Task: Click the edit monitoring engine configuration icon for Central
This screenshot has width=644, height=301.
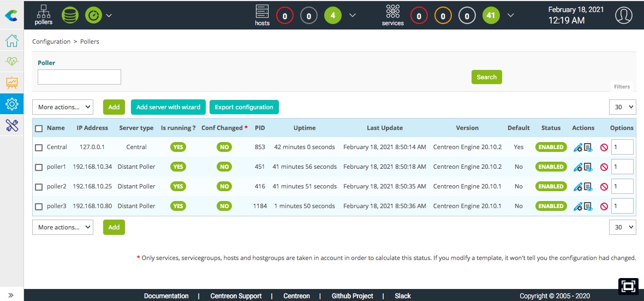Action: [x=578, y=147]
